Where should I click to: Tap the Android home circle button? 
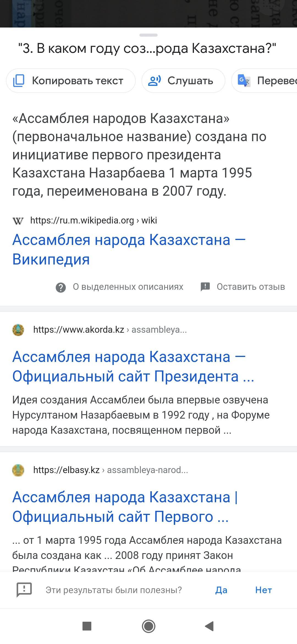click(x=148, y=626)
